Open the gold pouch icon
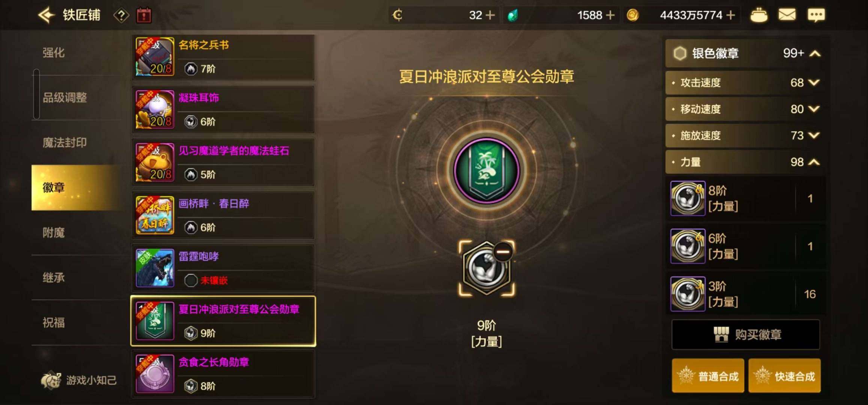This screenshot has width=868, height=405. coord(759,15)
